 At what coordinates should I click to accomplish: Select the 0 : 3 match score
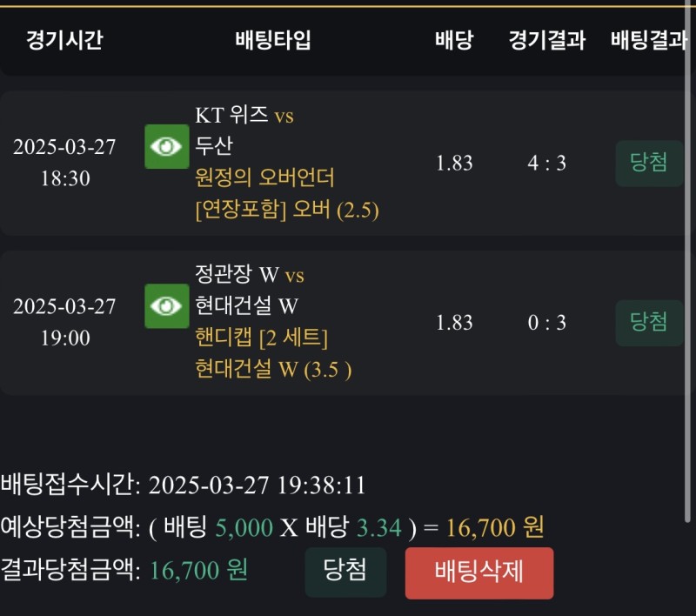coord(546,323)
